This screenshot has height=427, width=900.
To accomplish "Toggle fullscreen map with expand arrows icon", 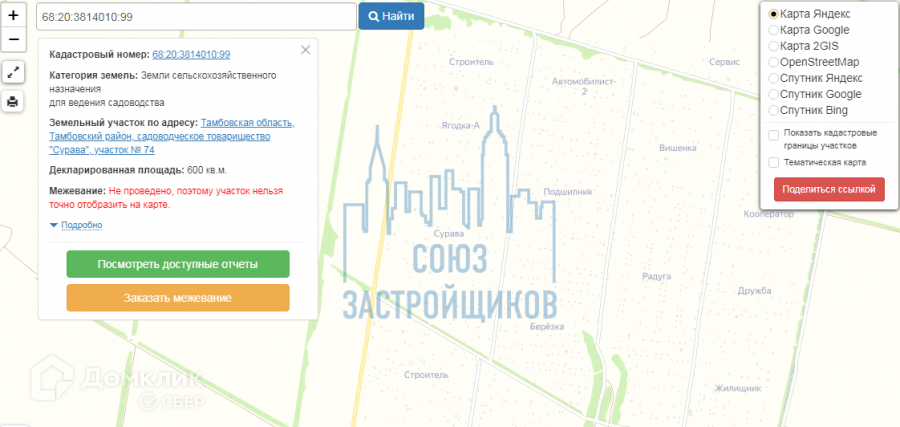I will (x=14, y=72).
